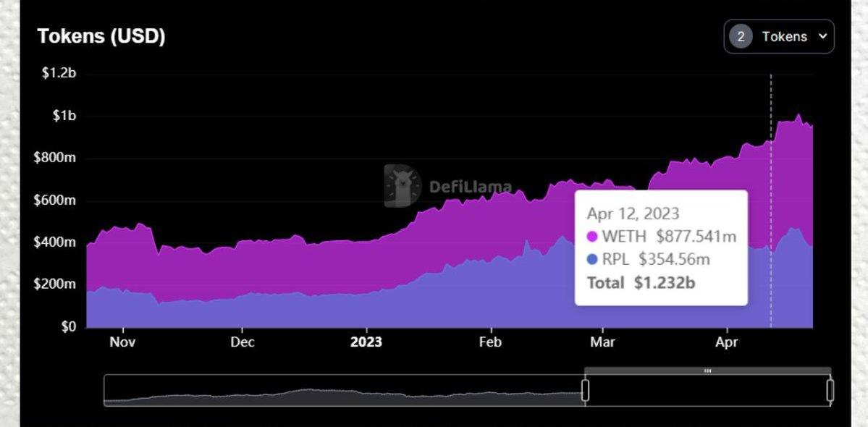Click the Apr 12, 2023 date in tooltip
The width and height of the screenshot is (868, 427).
(x=633, y=213)
